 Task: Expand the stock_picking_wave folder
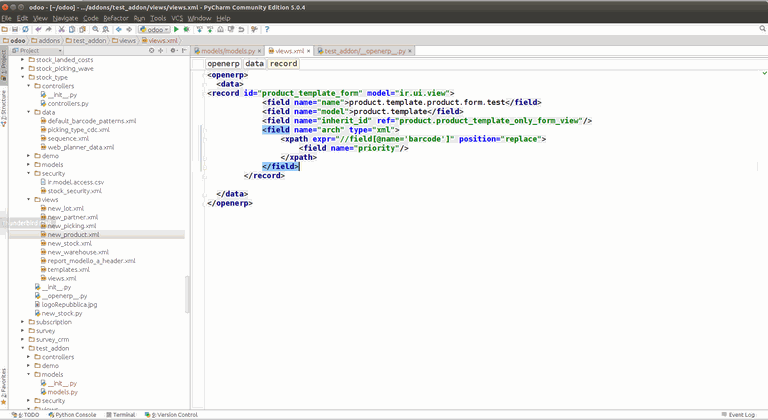23,68
